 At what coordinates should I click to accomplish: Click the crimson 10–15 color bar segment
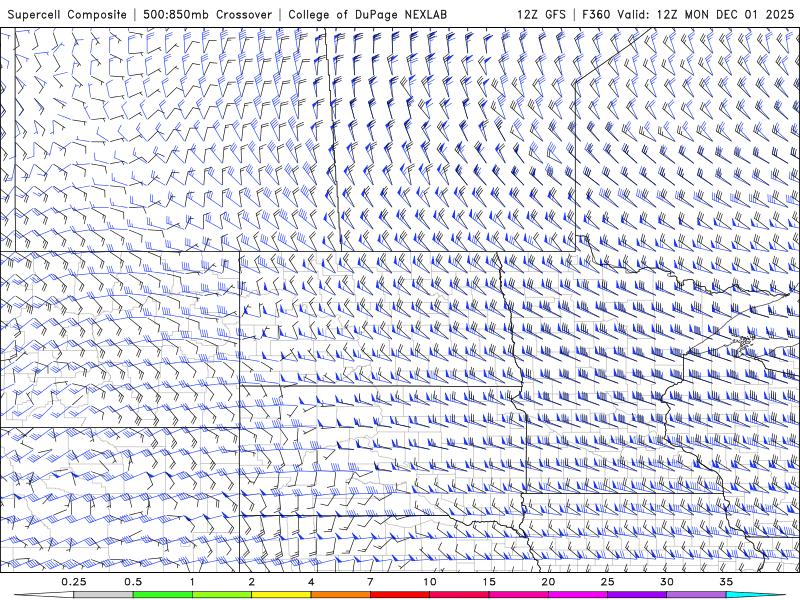click(x=459, y=595)
